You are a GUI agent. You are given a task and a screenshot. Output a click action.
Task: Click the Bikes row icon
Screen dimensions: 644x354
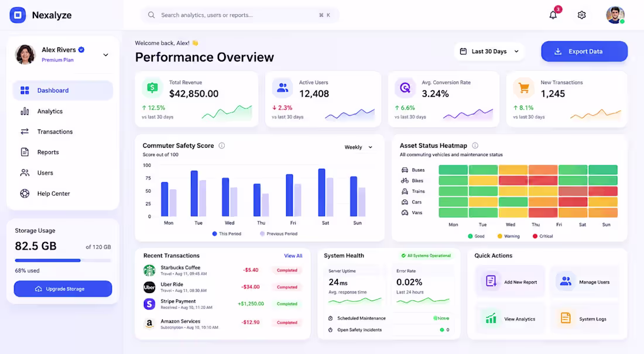pos(405,181)
